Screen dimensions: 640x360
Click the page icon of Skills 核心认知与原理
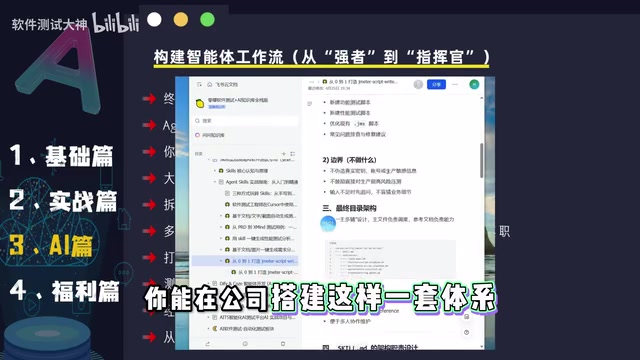pos(221,171)
